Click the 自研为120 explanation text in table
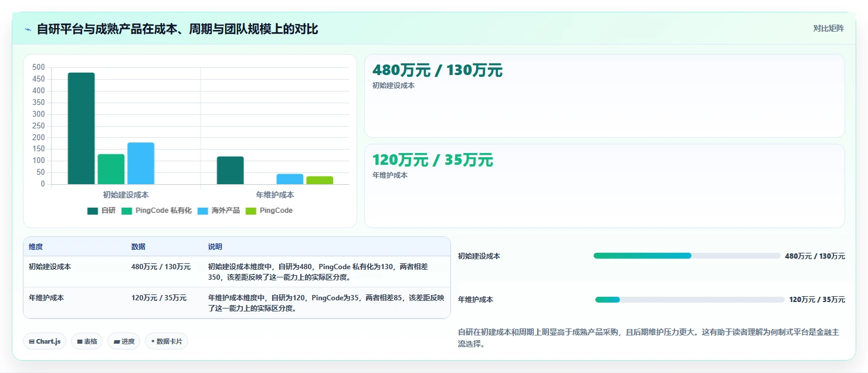This screenshot has height=373, width=868. coord(326,303)
